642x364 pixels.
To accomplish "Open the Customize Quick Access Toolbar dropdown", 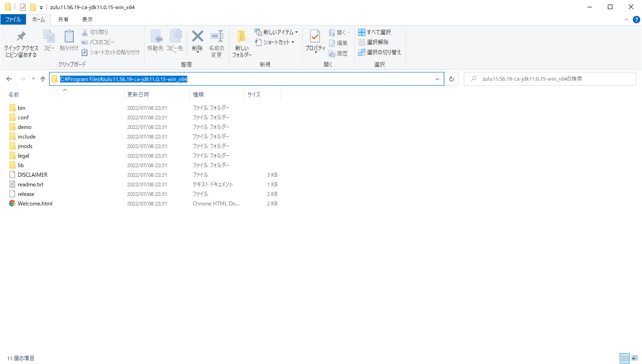I will click(41, 8).
